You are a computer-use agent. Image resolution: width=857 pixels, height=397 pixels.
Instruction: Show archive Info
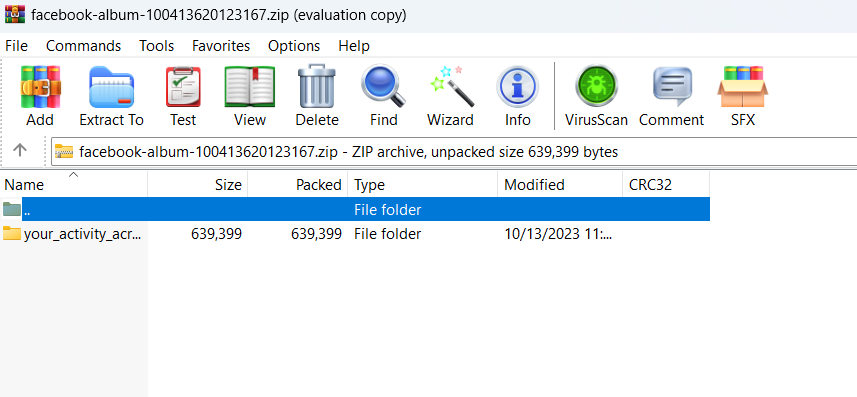[517, 87]
